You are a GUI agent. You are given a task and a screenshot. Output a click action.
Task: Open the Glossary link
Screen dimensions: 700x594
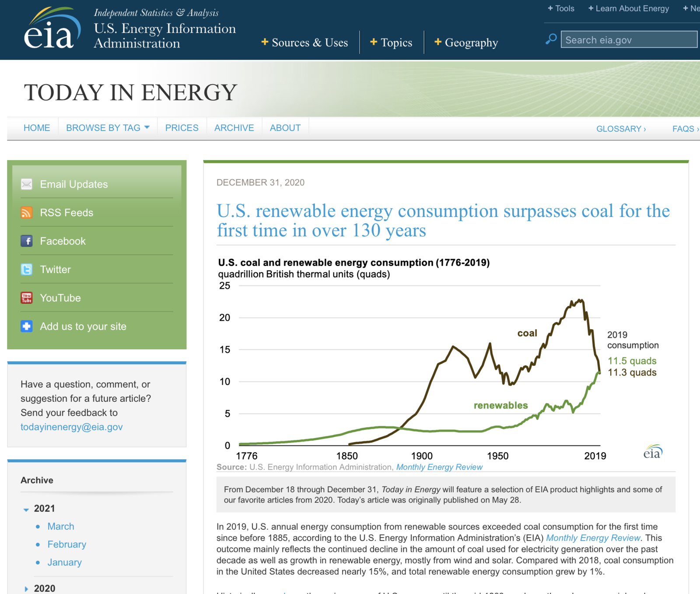tap(621, 129)
